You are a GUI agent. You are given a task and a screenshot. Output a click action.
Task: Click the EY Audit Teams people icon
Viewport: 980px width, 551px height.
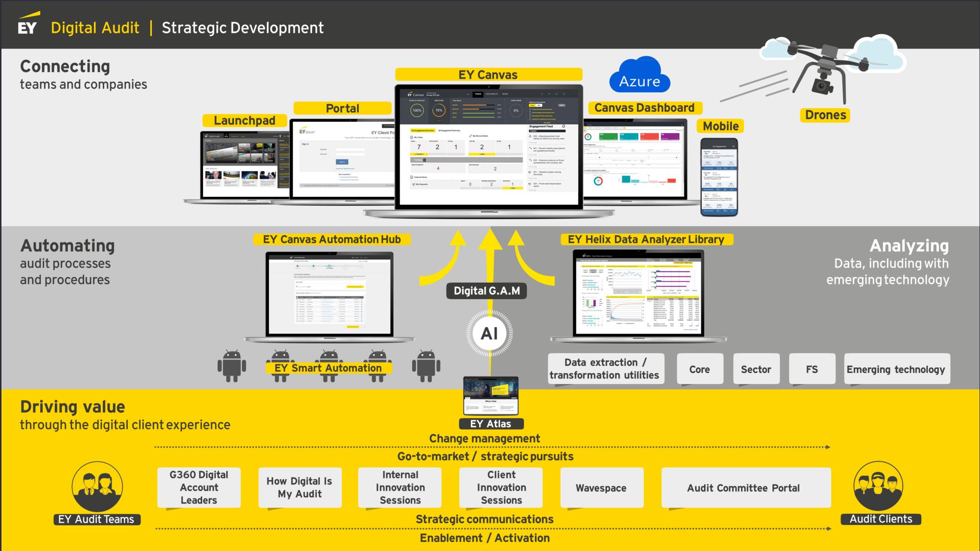[x=97, y=486]
